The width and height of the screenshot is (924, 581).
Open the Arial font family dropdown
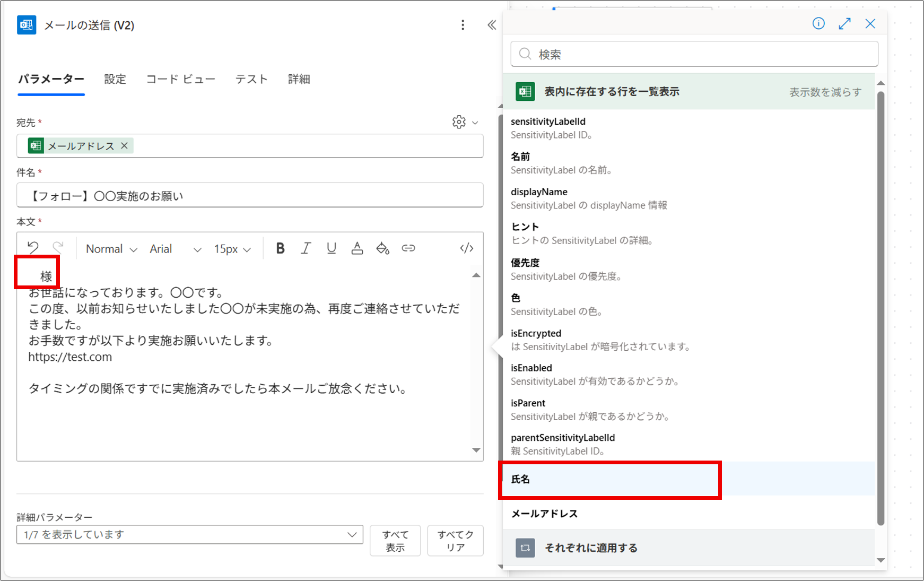pos(175,249)
